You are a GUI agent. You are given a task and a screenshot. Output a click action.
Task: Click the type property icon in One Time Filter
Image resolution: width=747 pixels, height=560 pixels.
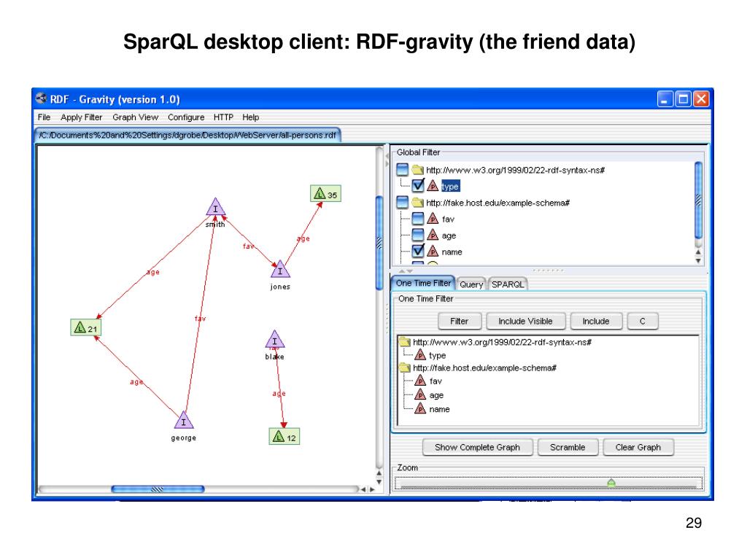(420, 355)
